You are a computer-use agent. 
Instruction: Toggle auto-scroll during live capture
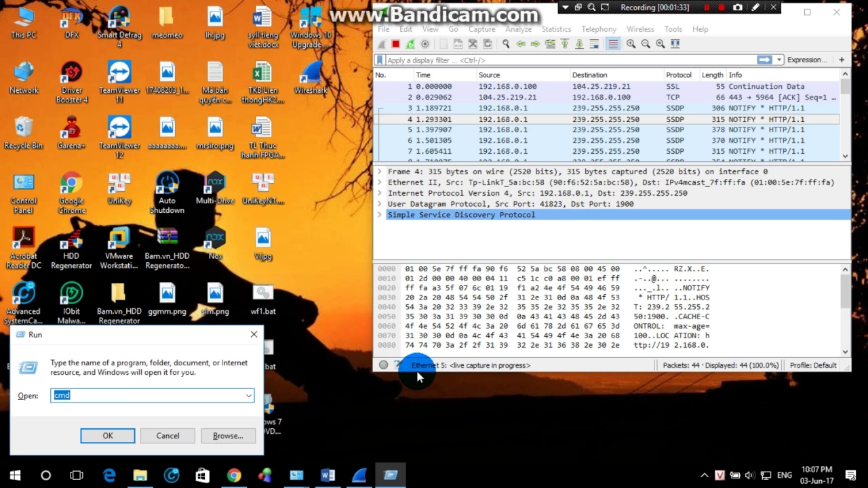tap(594, 44)
